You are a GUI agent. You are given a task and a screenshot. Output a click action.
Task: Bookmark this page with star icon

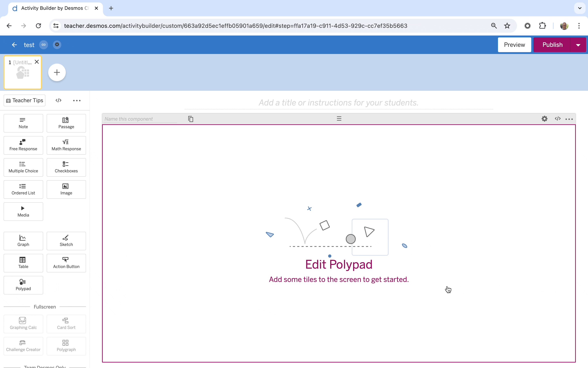(507, 26)
